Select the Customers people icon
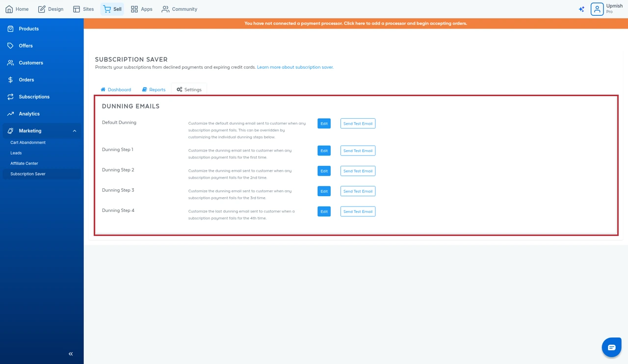 10,63
